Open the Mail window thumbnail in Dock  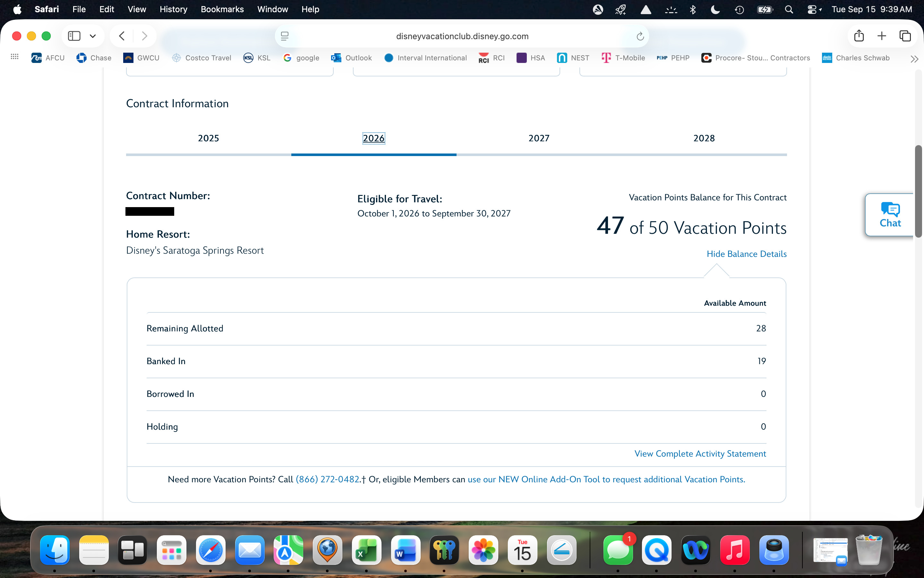830,551
